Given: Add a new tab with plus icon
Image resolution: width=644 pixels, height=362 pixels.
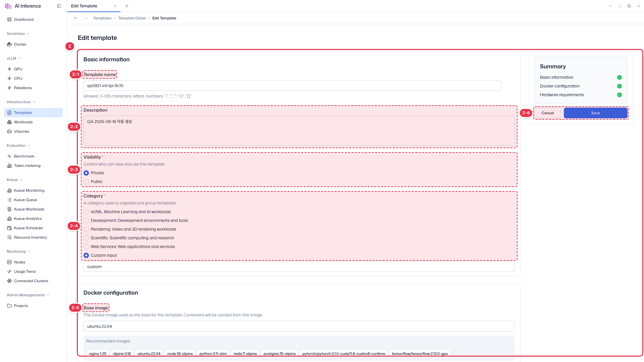Looking at the screenshot, I should 127,6.
